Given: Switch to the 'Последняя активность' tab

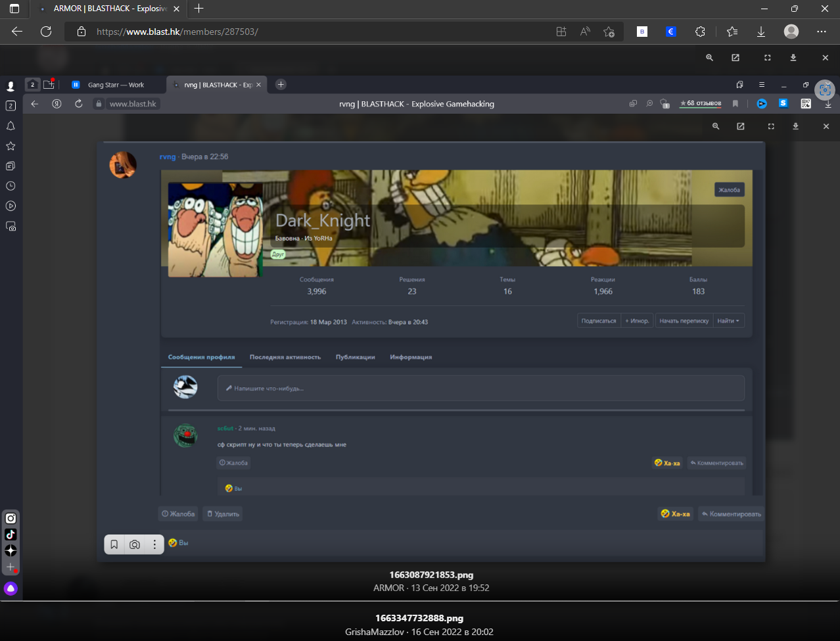Looking at the screenshot, I should point(285,357).
